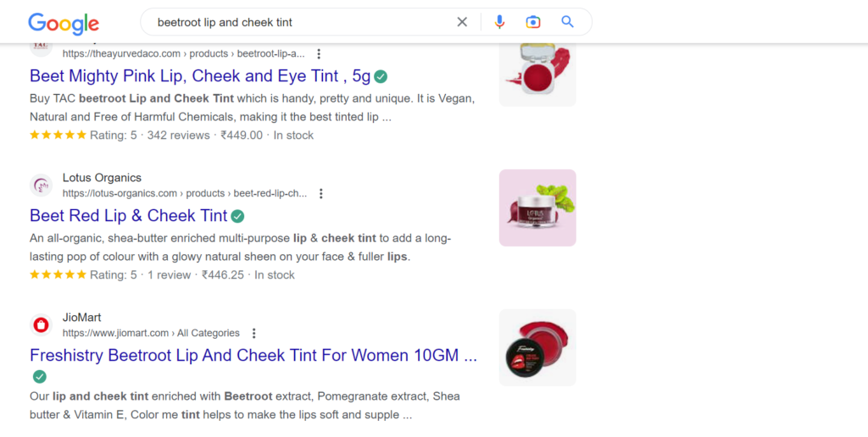Screen dimensions: 868x437
Task: Click the blue magnifier search icon
Action: tap(567, 22)
